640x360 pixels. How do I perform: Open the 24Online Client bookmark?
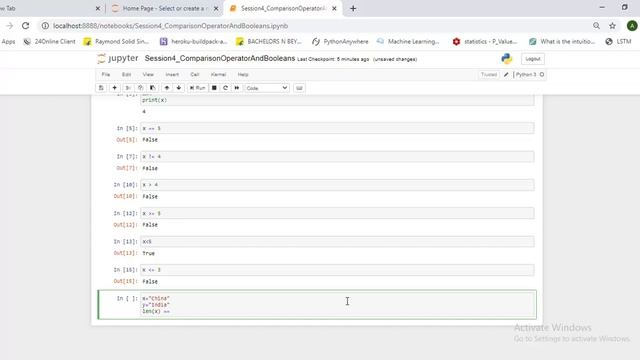click(49, 42)
